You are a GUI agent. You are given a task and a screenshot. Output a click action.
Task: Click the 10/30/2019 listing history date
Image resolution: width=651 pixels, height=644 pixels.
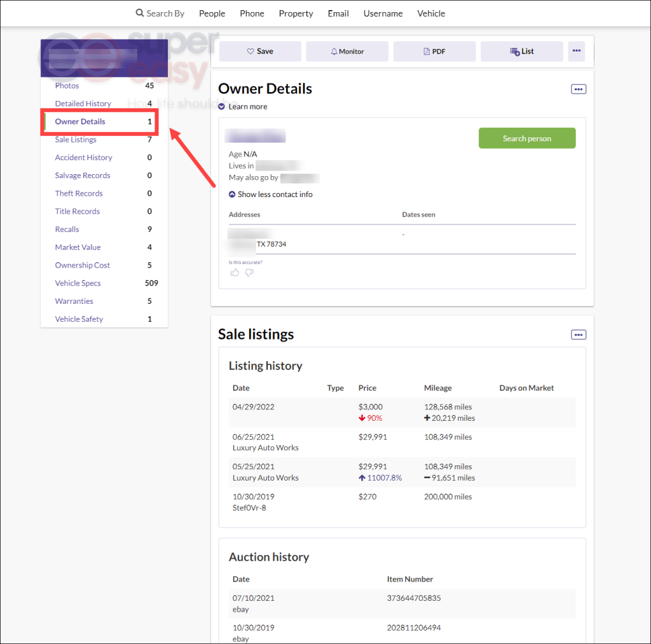coord(253,497)
